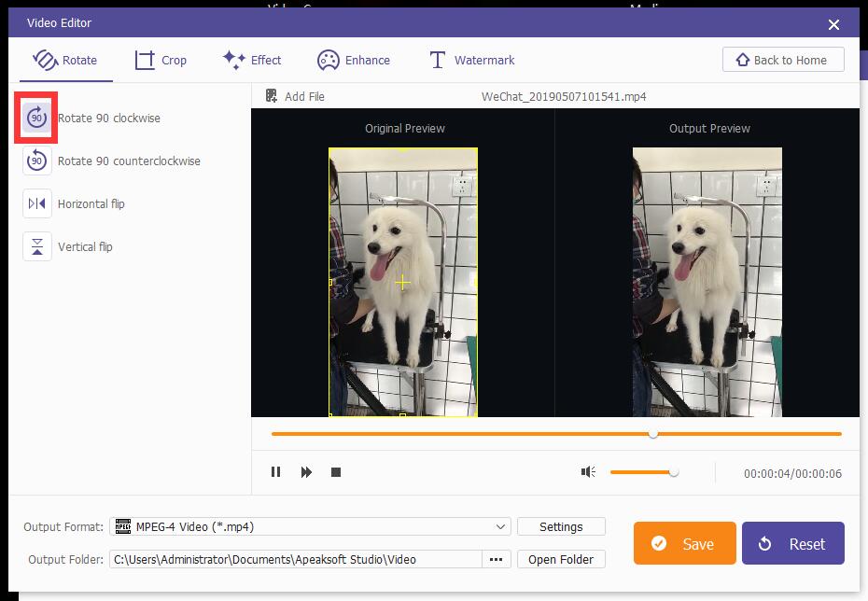Mute audio with the speaker icon
868x601 pixels.
tap(588, 472)
